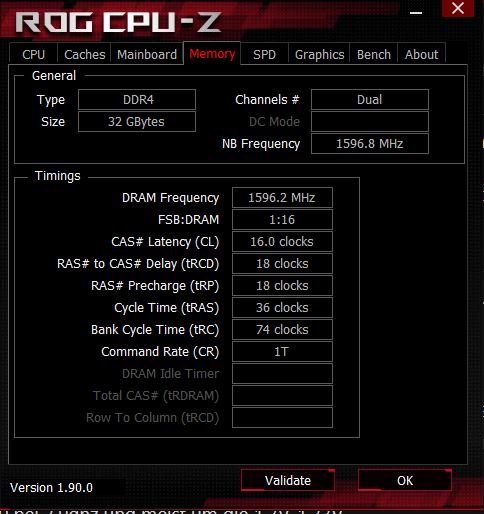The width and height of the screenshot is (484, 514).
Task: Open the Caches tab
Action: point(84,54)
